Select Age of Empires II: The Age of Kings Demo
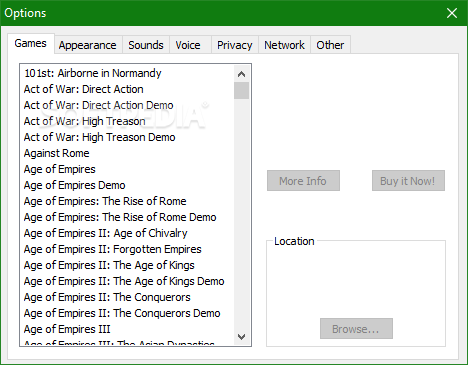Image resolution: width=468 pixels, height=365 pixels. [x=128, y=281]
